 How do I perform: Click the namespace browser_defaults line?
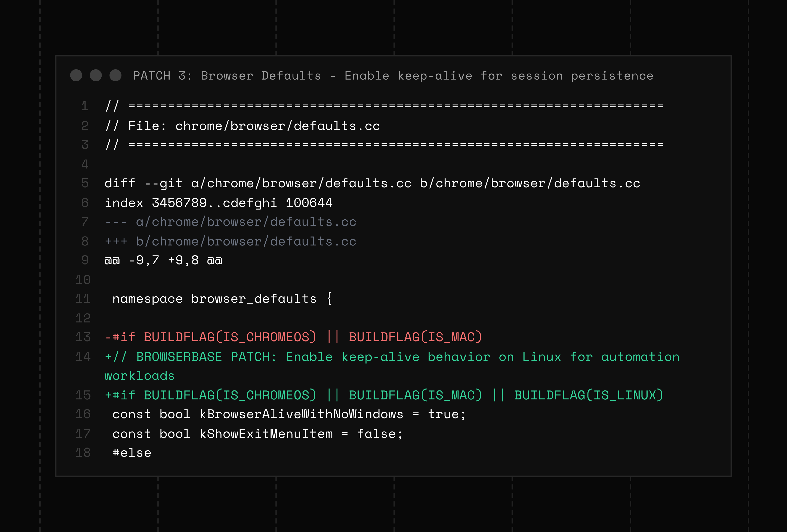pyautogui.click(x=222, y=299)
